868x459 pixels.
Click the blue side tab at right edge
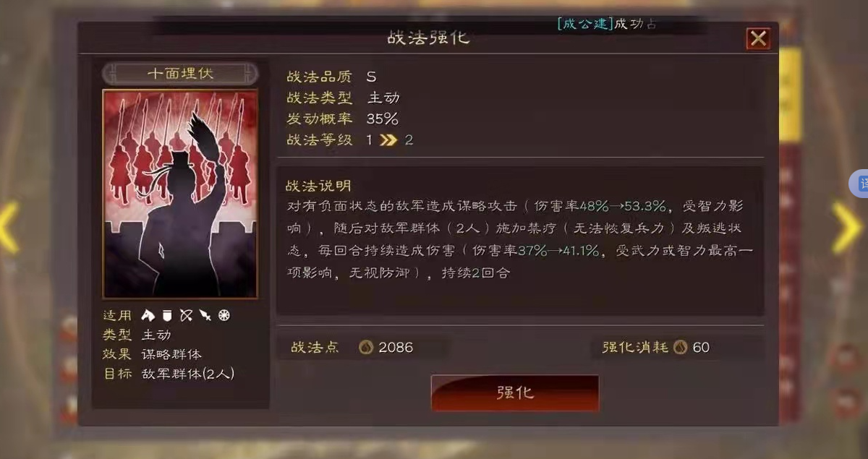click(x=859, y=184)
